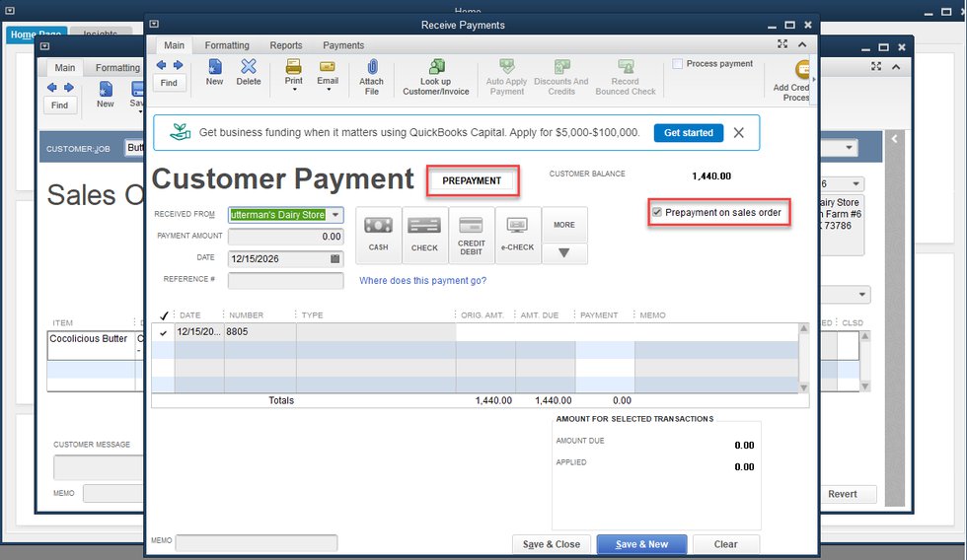Open the Reports tab

click(x=286, y=45)
